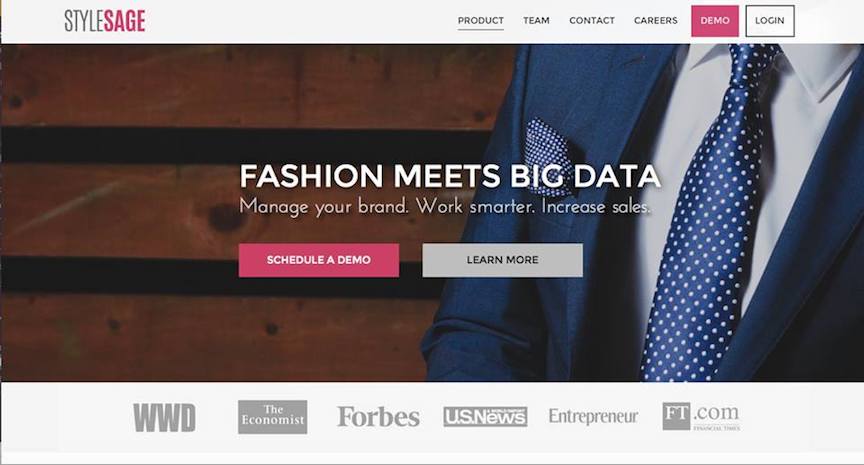Image resolution: width=864 pixels, height=465 pixels.
Task: Click the pink Demo button in header
Action: coord(715,21)
